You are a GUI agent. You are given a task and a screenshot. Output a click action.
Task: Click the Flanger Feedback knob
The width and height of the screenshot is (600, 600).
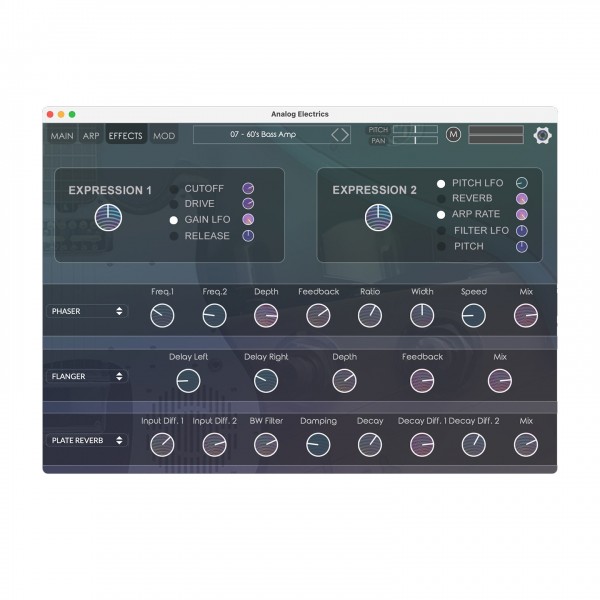tap(422, 381)
